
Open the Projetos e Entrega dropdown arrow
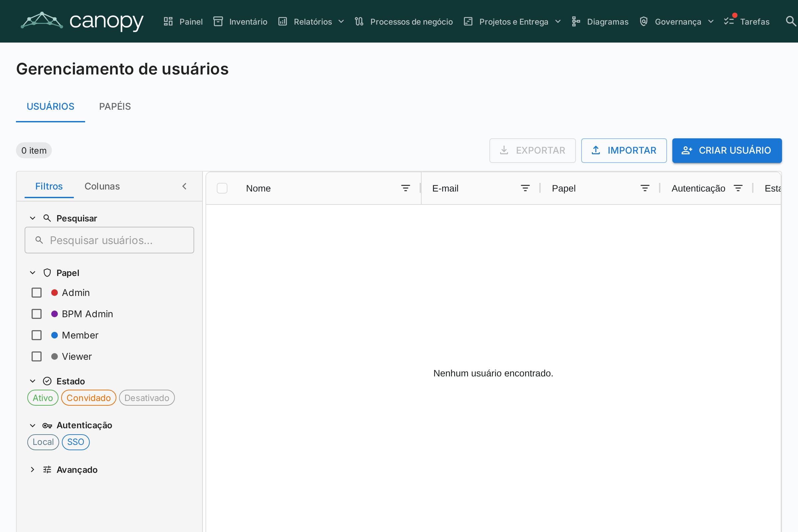tap(558, 21)
